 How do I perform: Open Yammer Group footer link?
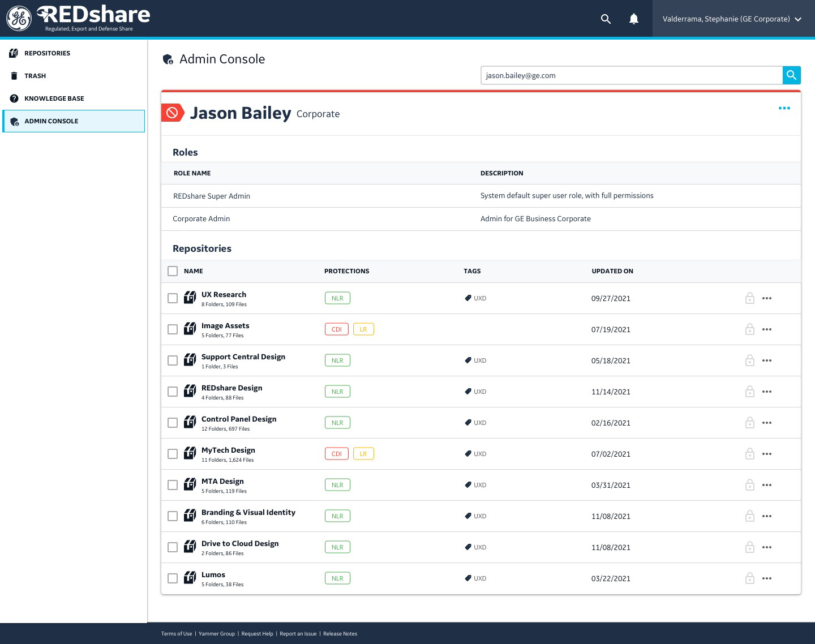(x=217, y=634)
